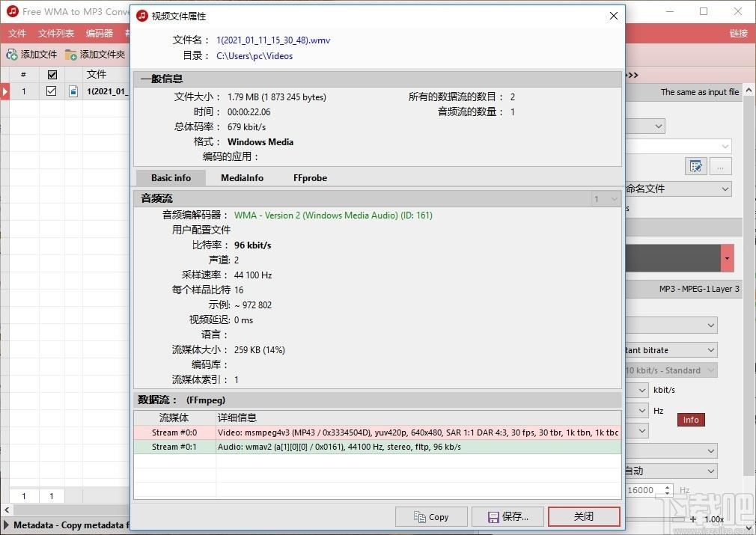Click the 1.00x value in main window
Screen dimensions: 756x535
pos(714,519)
